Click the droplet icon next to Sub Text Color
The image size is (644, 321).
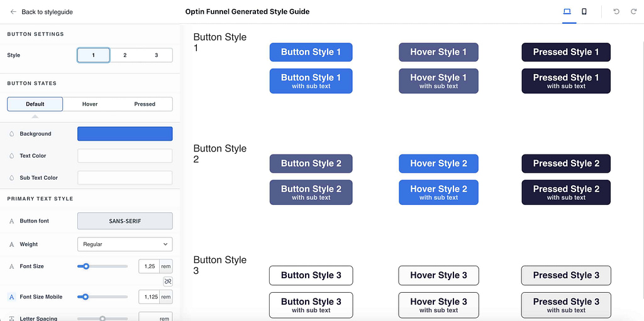tap(11, 178)
